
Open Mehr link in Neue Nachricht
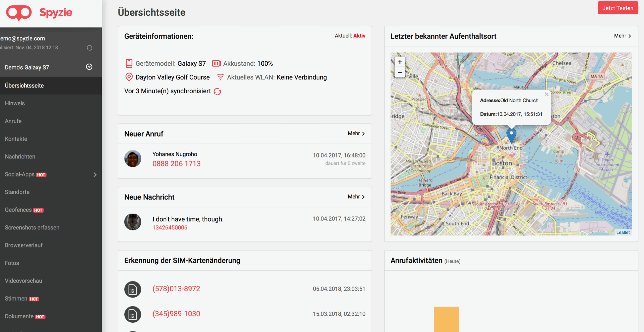coord(356,197)
